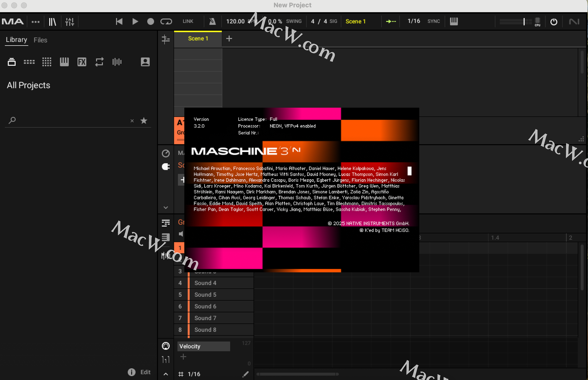
Task: Select the Sound 6 slot
Action: click(214, 306)
